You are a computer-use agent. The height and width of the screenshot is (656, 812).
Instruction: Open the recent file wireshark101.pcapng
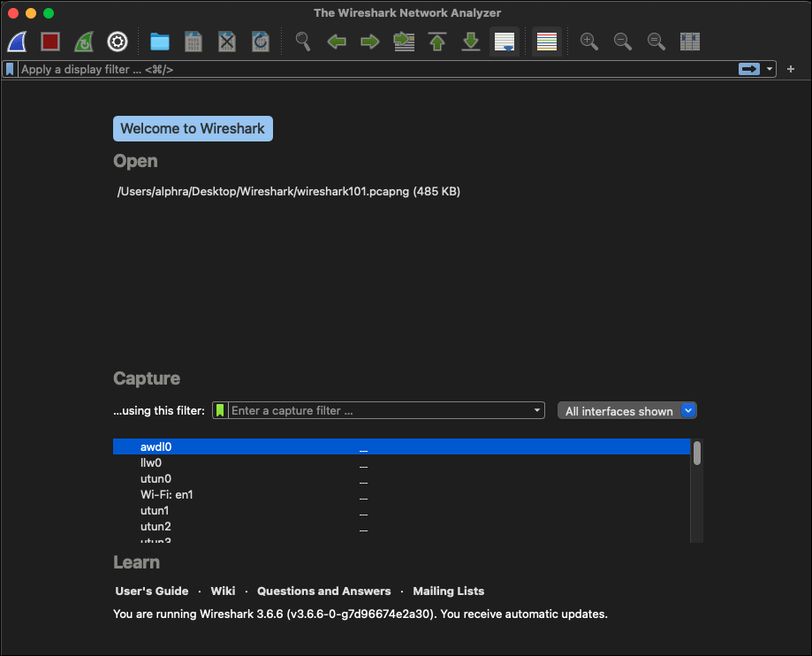(x=288, y=191)
